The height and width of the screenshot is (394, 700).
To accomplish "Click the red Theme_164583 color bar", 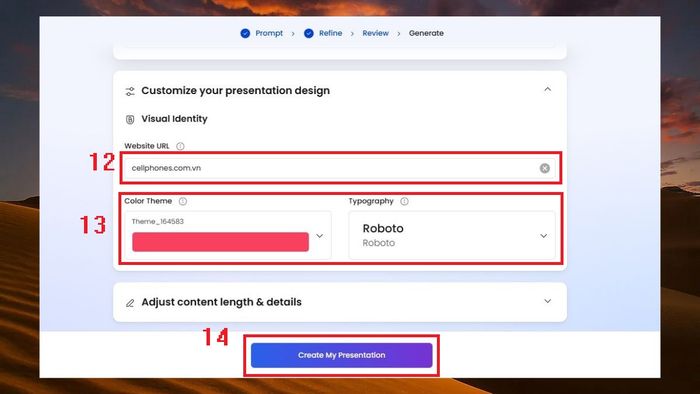I will pos(220,242).
